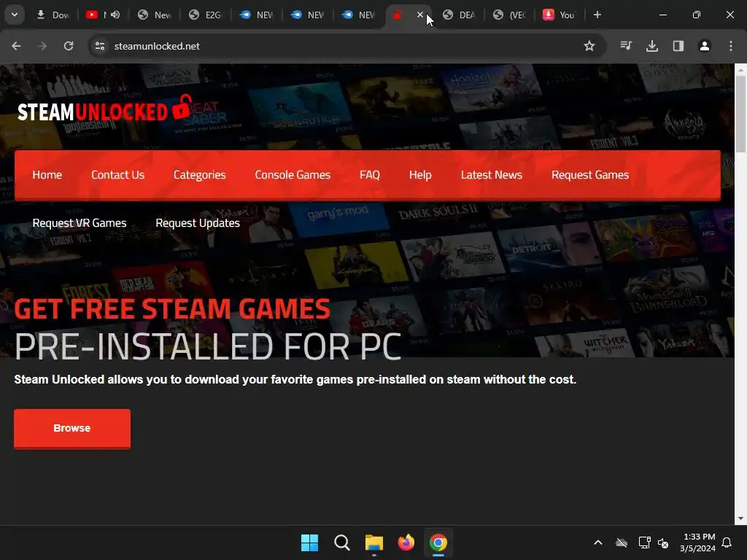This screenshot has height=560, width=747.
Task: Switch to the DEA tab
Action: pyautogui.click(x=460, y=15)
